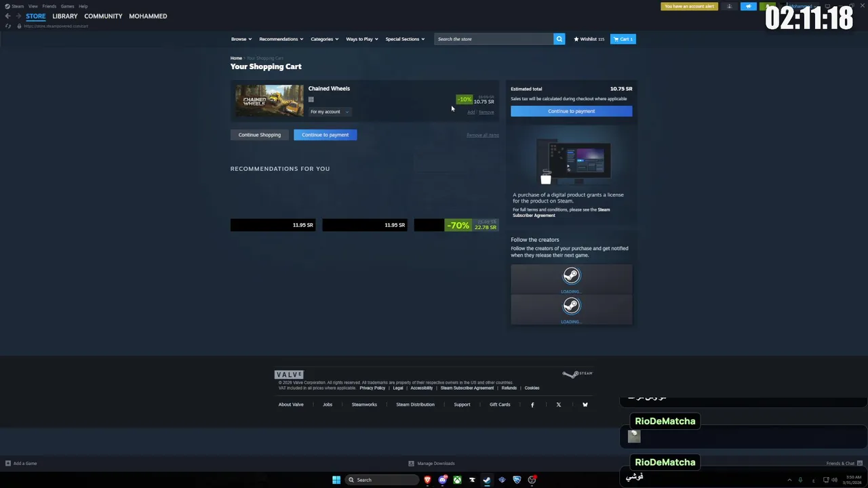Open Discord from the taskbar
Image resolution: width=868 pixels, height=488 pixels.
(x=443, y=480)
